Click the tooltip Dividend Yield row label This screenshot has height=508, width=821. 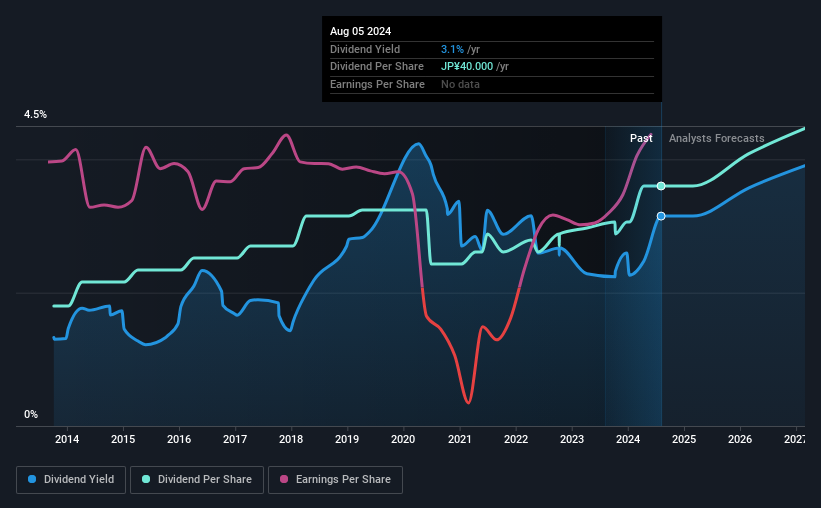tap(365, 49)
